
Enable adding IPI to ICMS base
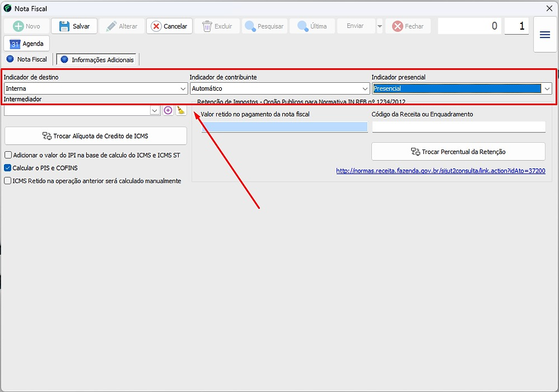coord(8,155)
